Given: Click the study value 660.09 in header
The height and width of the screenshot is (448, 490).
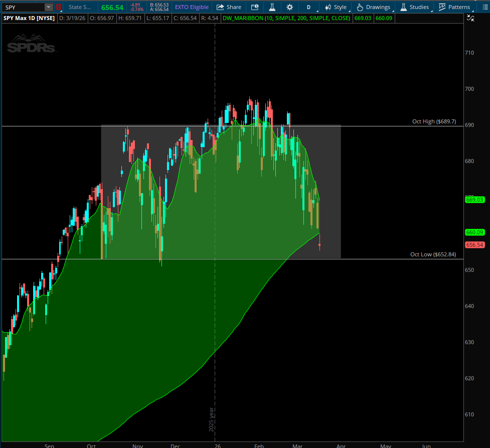Looking at the screenshot, I should (384, 18).
